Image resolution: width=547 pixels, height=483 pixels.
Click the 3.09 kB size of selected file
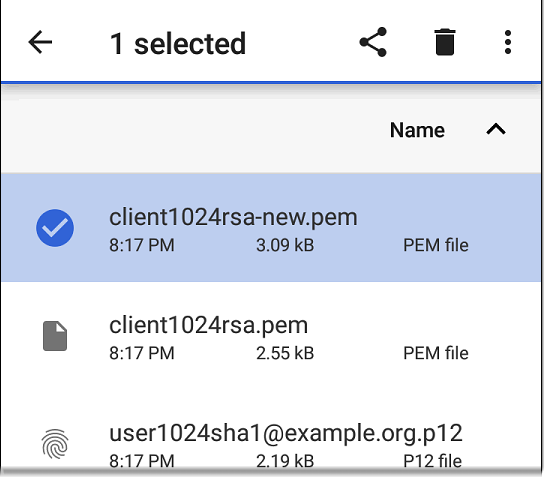pyautogui.click(x=285, y=245)
